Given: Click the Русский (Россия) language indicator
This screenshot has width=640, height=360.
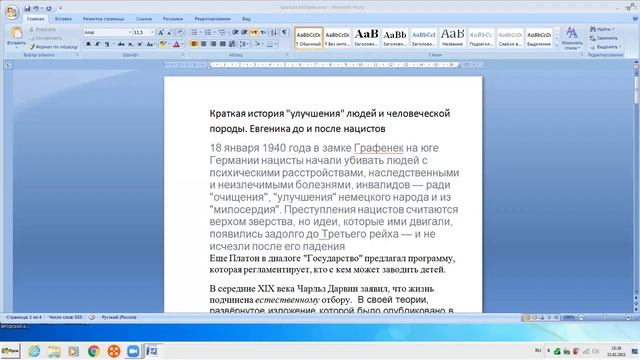Looking at the screenshot, I should tap(119, 317).
